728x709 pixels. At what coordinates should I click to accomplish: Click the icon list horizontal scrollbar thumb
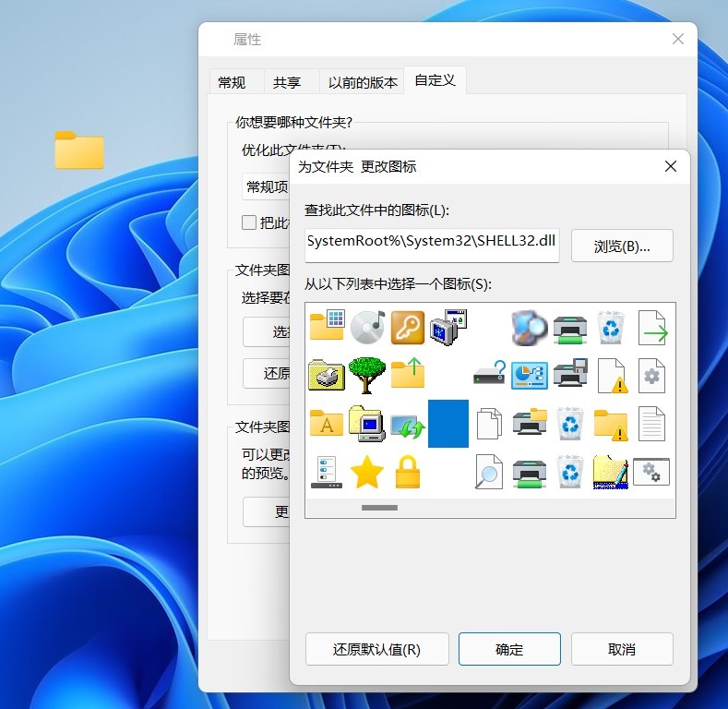click(379, 508)
